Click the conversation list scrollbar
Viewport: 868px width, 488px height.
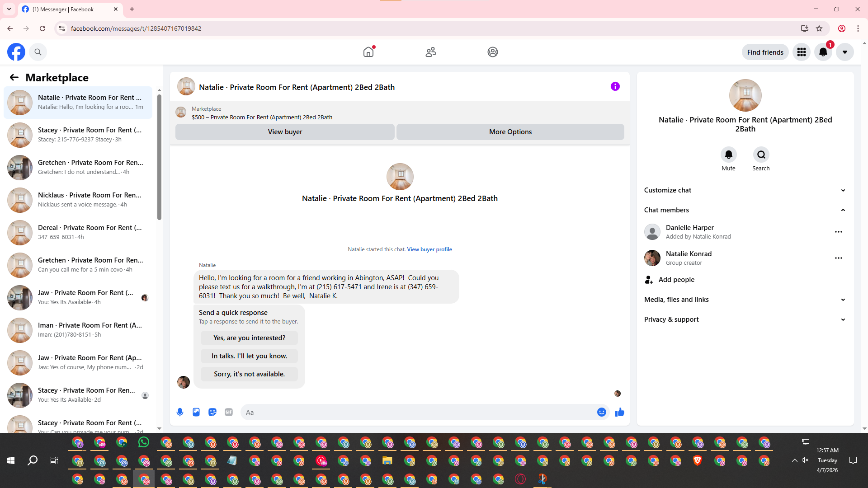coord(159,156)
